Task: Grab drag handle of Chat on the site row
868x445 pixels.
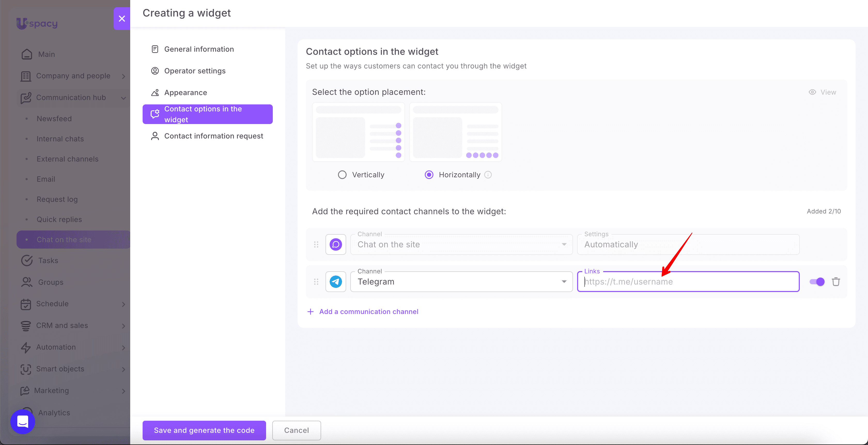Action: click(x=316, y=244)
